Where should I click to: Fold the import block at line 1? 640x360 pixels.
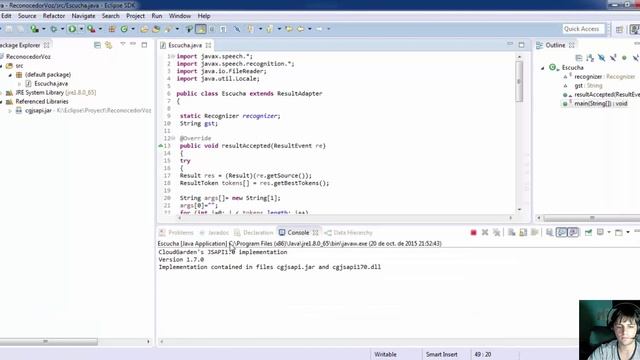pos(173,56)
